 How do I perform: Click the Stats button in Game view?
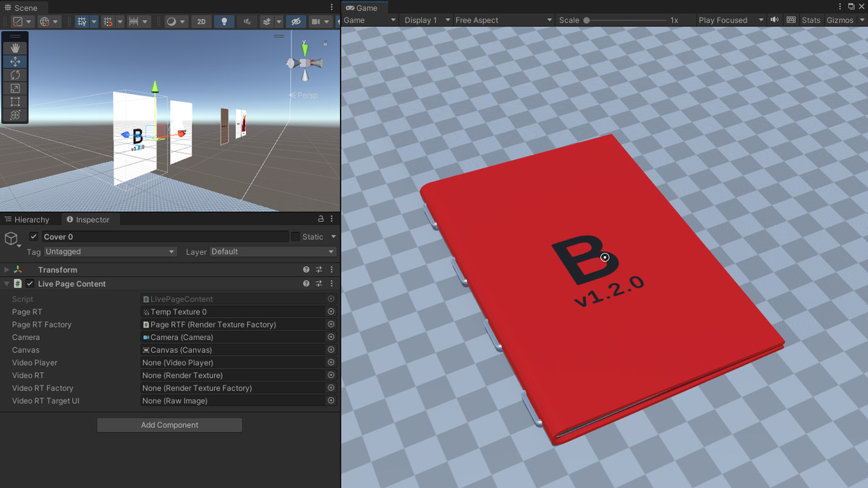click(x=811, y=20)
